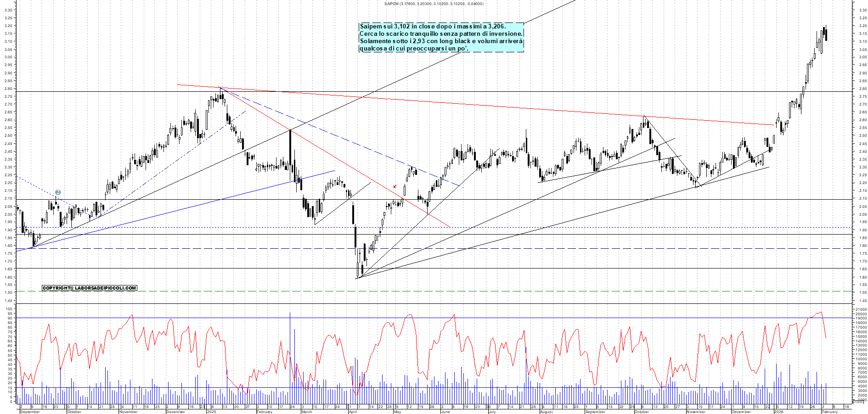Viewport: 868px width, 414px height.
Task: Click the March label on the date axis
Action: point(306,412)
